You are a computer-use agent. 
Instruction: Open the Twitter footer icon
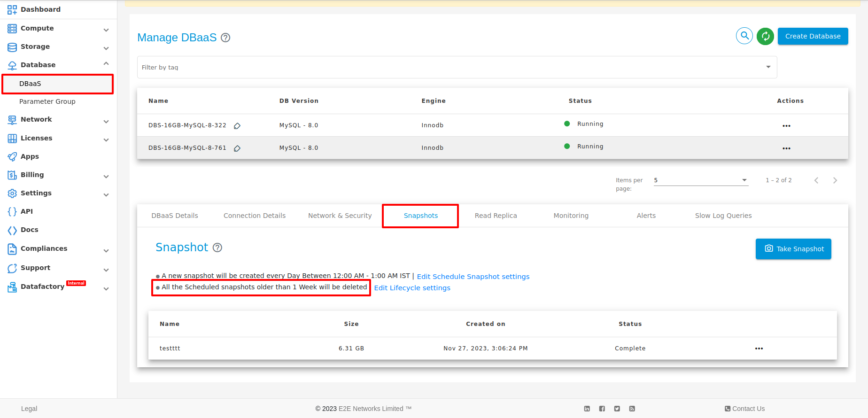coord(617,409)
